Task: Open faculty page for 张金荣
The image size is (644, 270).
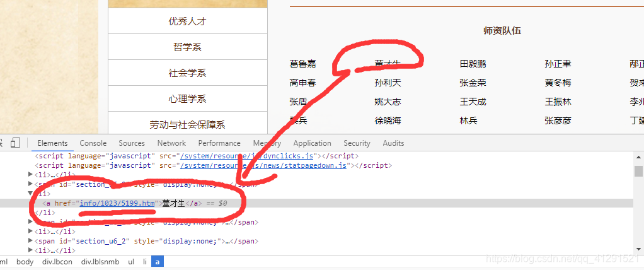Action: pos(473,83)
